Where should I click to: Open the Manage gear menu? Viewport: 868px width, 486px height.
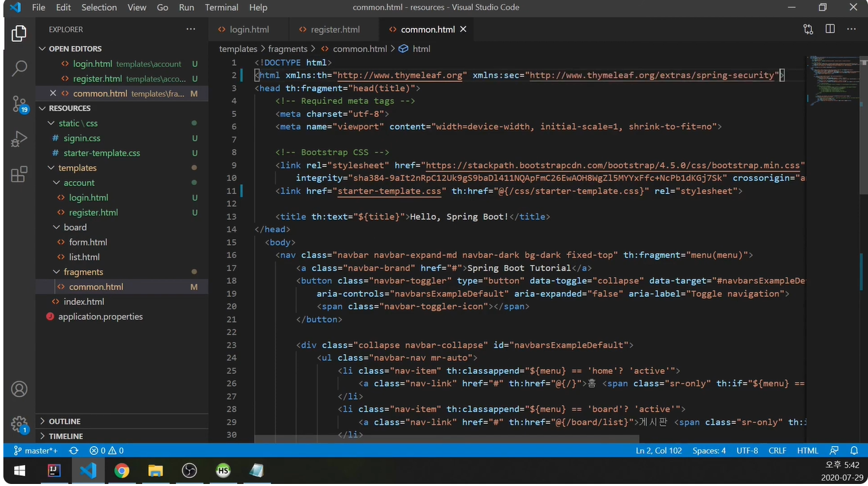[20, 424]
